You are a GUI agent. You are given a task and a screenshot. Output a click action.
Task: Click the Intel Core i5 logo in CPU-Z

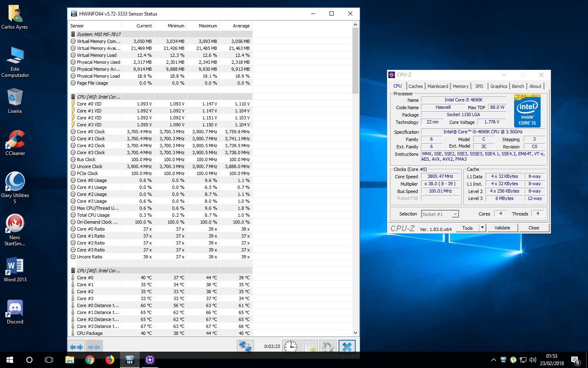tap(527, 111)
